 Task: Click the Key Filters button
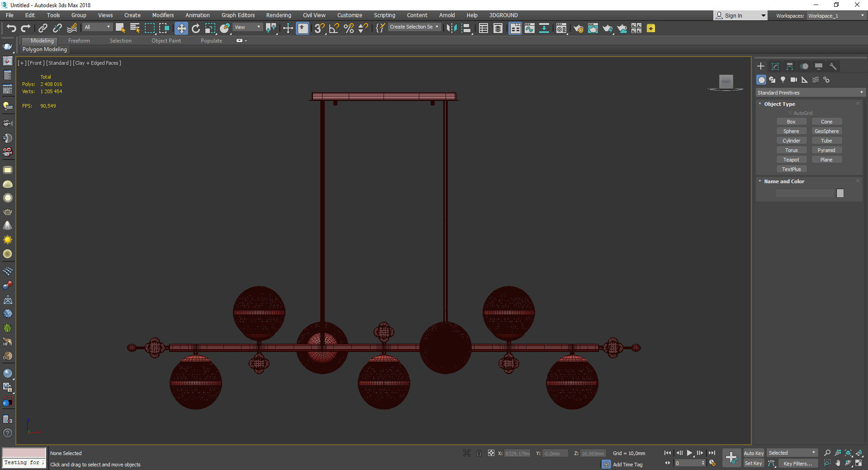pyautogui.click(x=797, y=463)
